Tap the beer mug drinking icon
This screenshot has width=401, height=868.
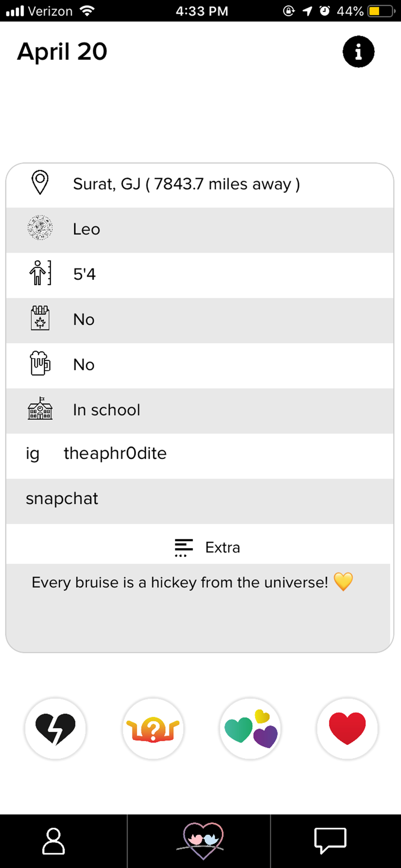pos(40,363)
